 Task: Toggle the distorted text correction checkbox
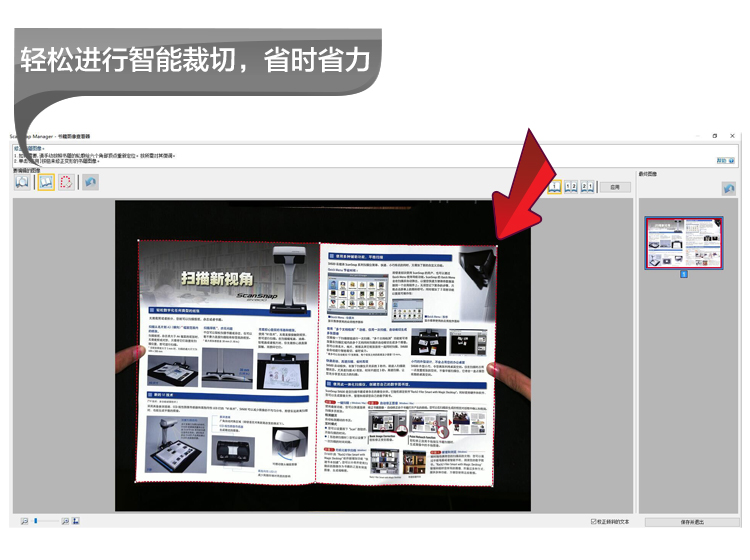pos(594,521)
